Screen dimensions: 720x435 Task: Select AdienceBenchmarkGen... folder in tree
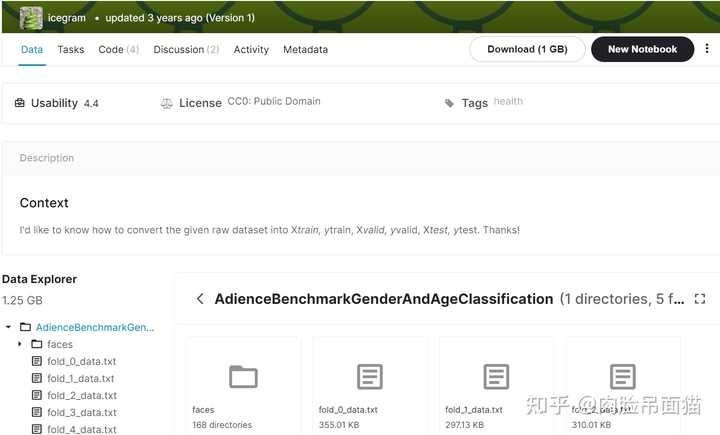95,327
